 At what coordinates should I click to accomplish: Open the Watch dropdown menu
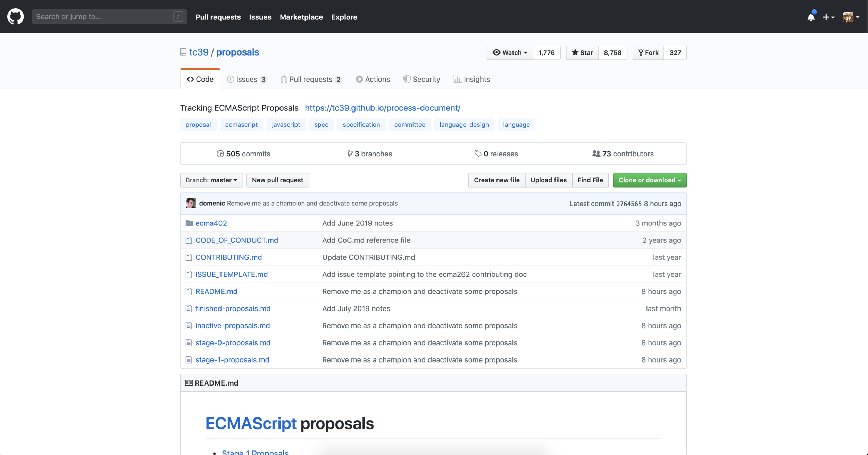tap(510, 52)
